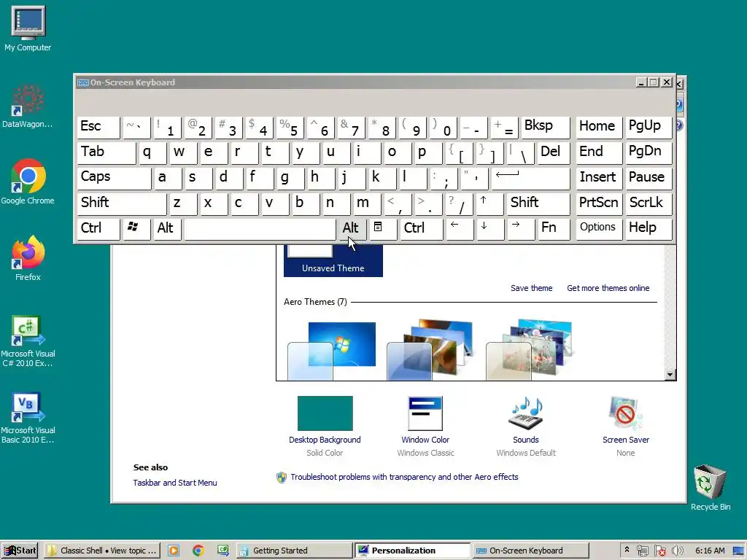Click the volume icon in system tray
Image resolution: width=747 pixels, height=560 pixels.
coord(677,551)
